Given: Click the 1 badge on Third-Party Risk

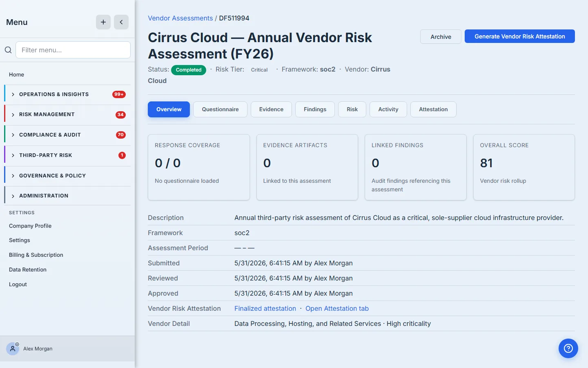Looking at the screenshot, I should tap(122, 155).
